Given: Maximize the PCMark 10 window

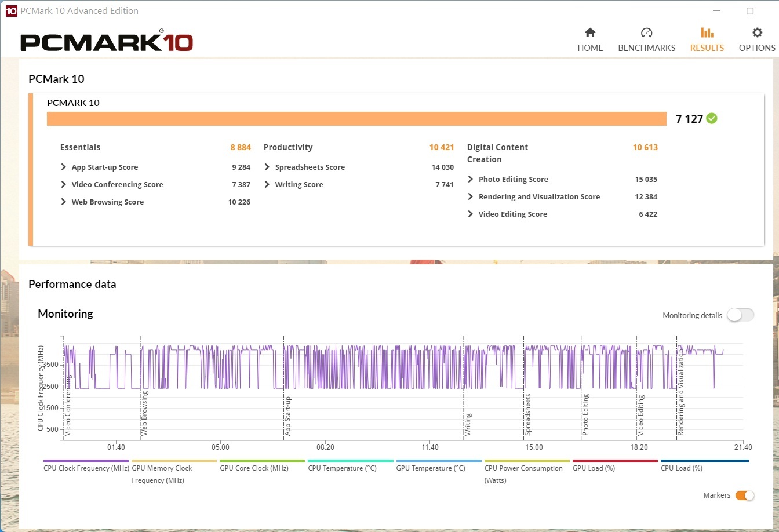Looking at the screenshot, I should click(750, 11).
